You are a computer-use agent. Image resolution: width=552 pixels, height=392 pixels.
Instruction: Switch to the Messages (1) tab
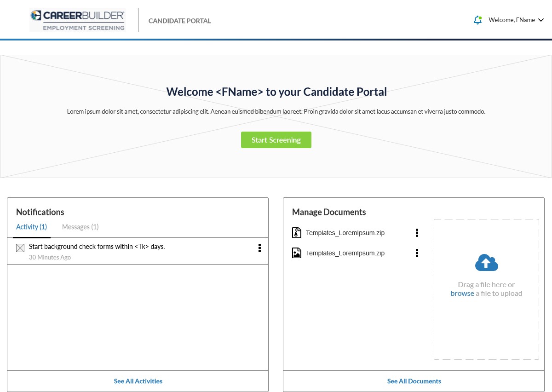[80, 227]
